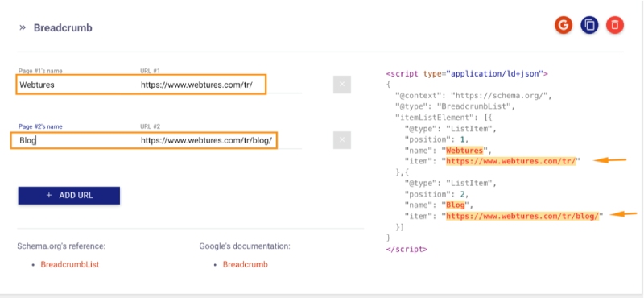Click the opening script type line in code

click(x=468, y=74)
